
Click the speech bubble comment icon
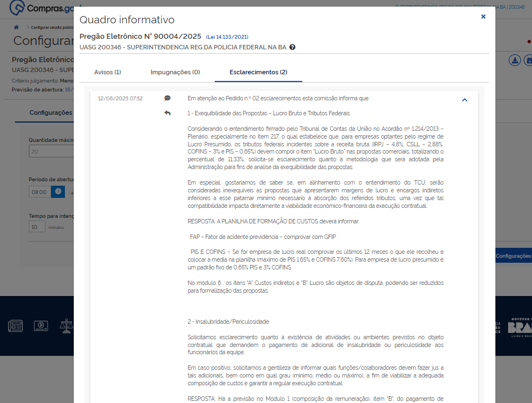click(168, 98)
